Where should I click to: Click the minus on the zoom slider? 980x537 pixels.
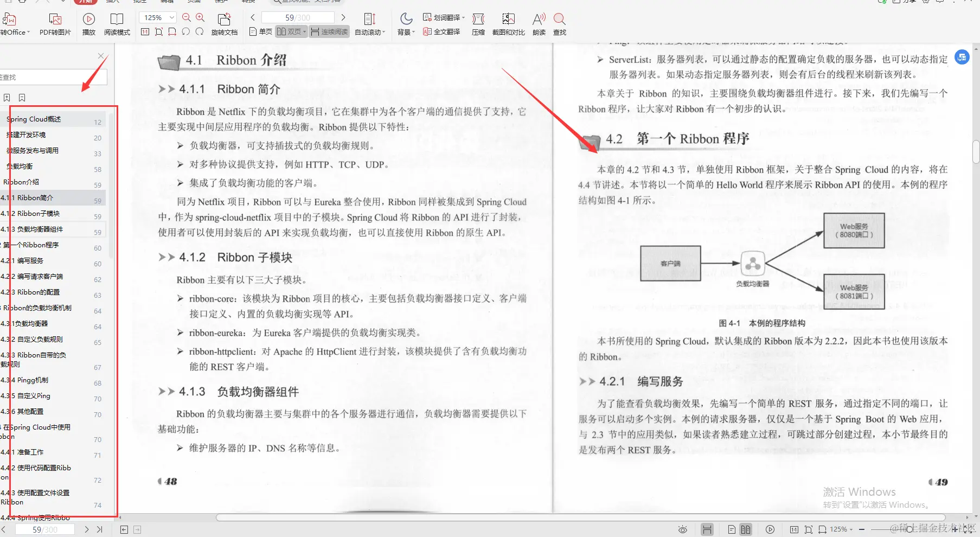tap(862, 529)
